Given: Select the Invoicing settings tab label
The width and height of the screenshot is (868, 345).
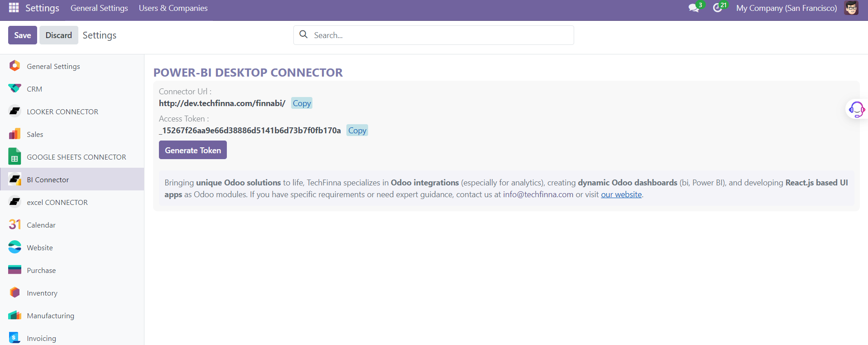Looking at the screenshot, I should [42, 338].
